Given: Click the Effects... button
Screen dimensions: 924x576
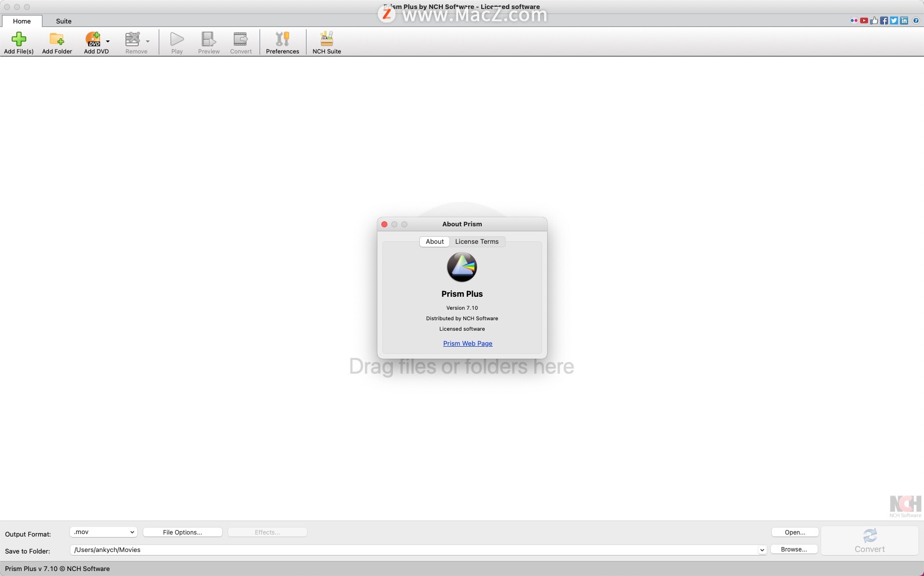Looking at the screenshot, I should (x=267, y=533).
